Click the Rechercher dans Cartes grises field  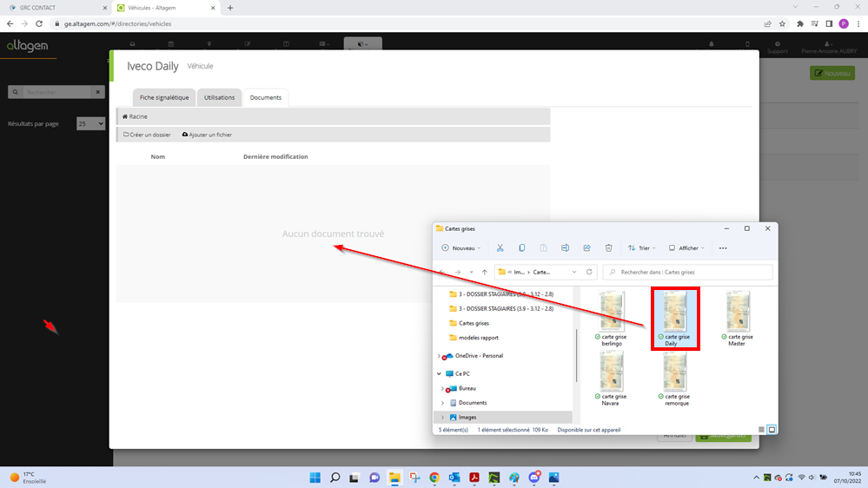[687, 272]
